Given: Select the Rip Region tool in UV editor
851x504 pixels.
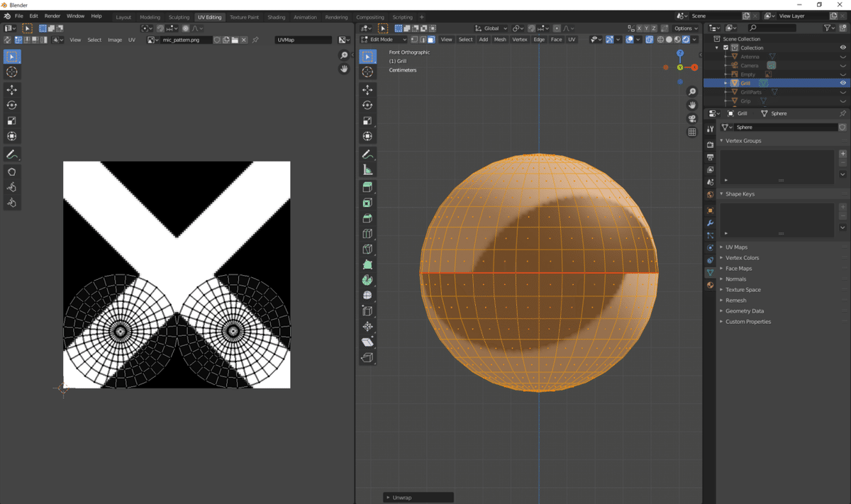Looking at the screenshot, I should click(x=12, y=172).
